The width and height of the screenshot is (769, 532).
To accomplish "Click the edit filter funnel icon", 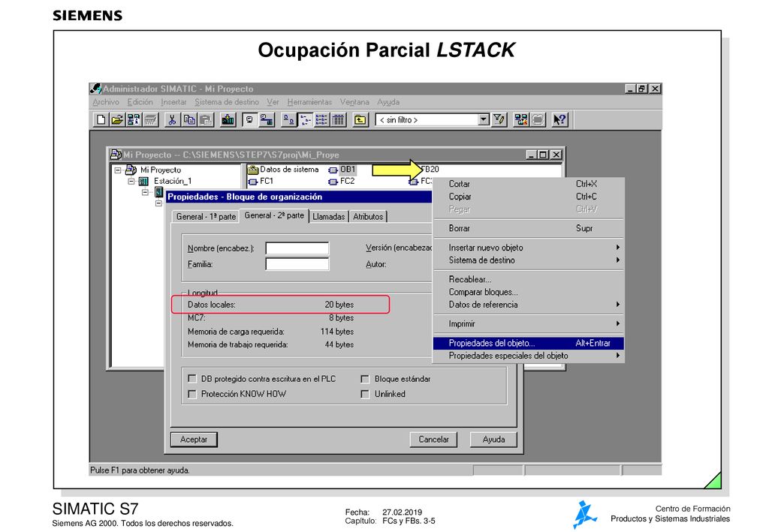I will point(499,119).
